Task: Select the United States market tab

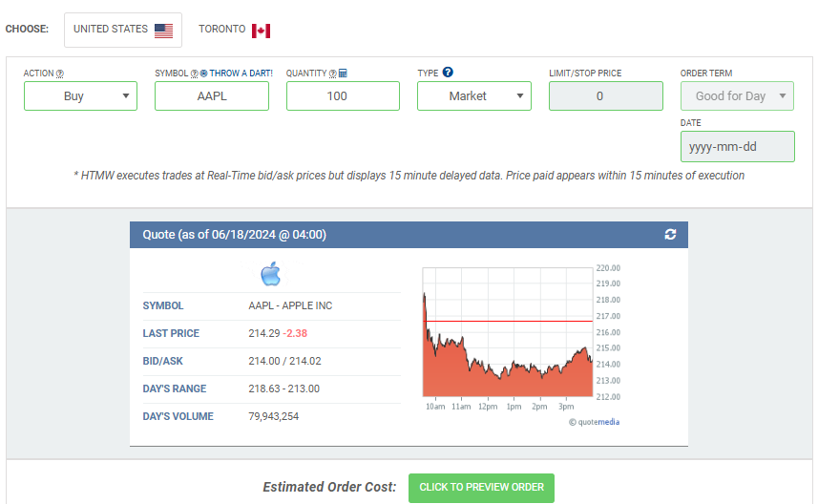Action: coord(123,30)
